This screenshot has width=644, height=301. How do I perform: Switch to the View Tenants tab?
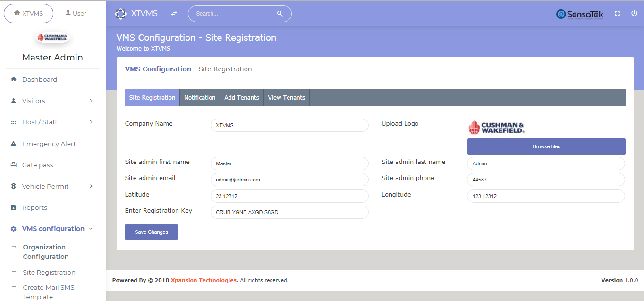(287, 98)
